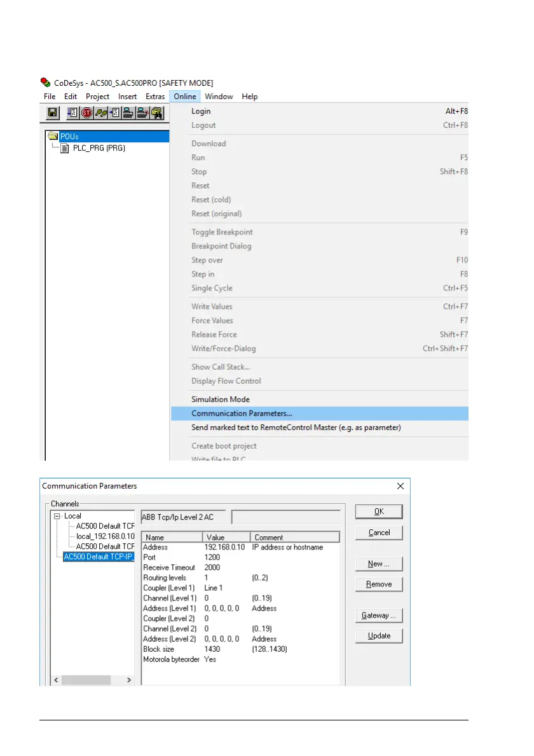Click the 192.168.0.10 Address value cell
This screenshot has height=756, width=534.
click(224, 547)
